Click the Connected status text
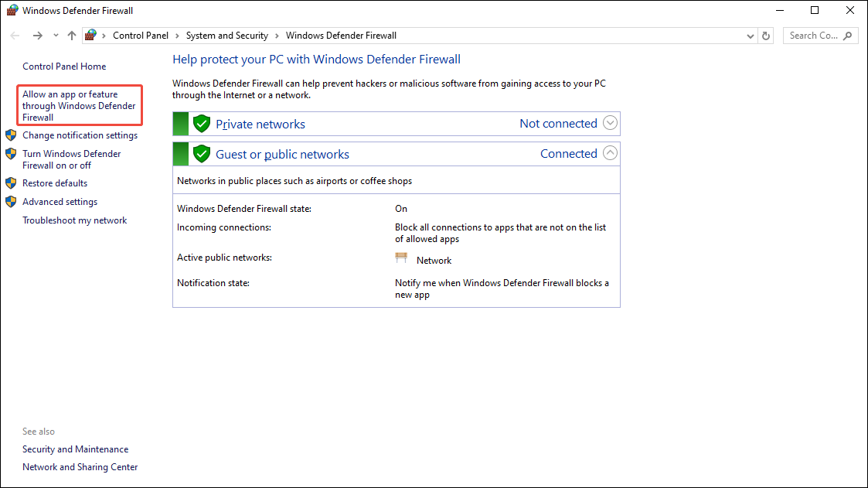Screen dimensions: 868x488 point(569,153)
